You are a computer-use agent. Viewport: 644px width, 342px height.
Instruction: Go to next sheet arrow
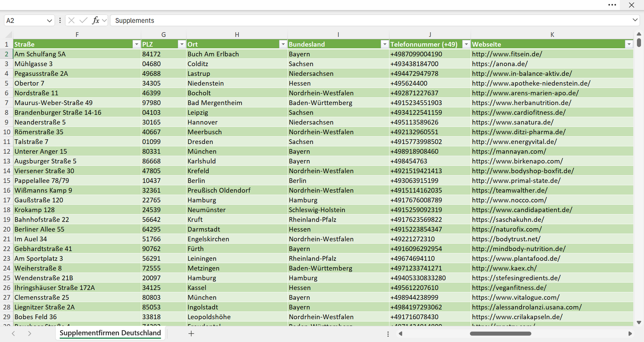click(29, 333)
